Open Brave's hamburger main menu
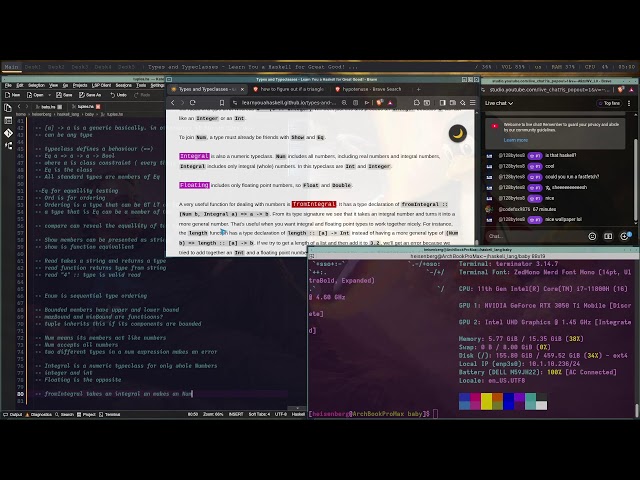Image resolution: width=640 pixels, height=480 pixels. click(473, 103)
